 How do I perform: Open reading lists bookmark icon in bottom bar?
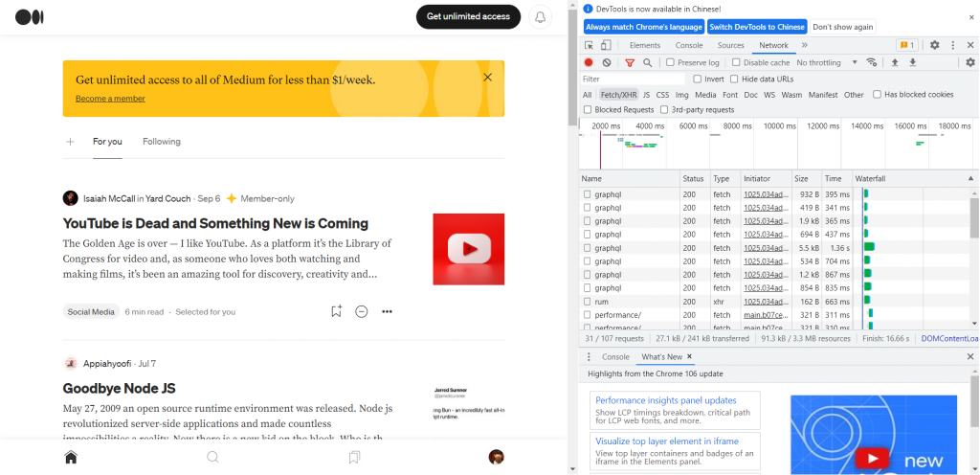tap(354, 458)
